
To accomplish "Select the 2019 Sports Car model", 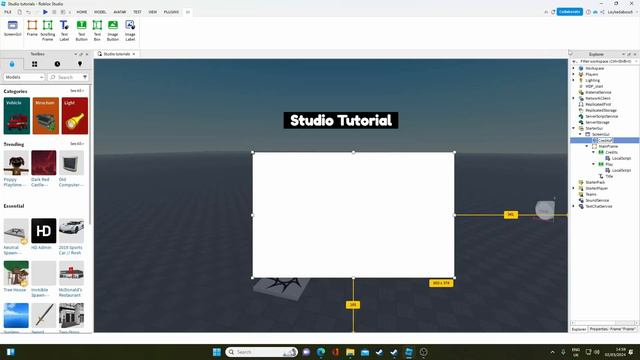I will coord(71,237).
